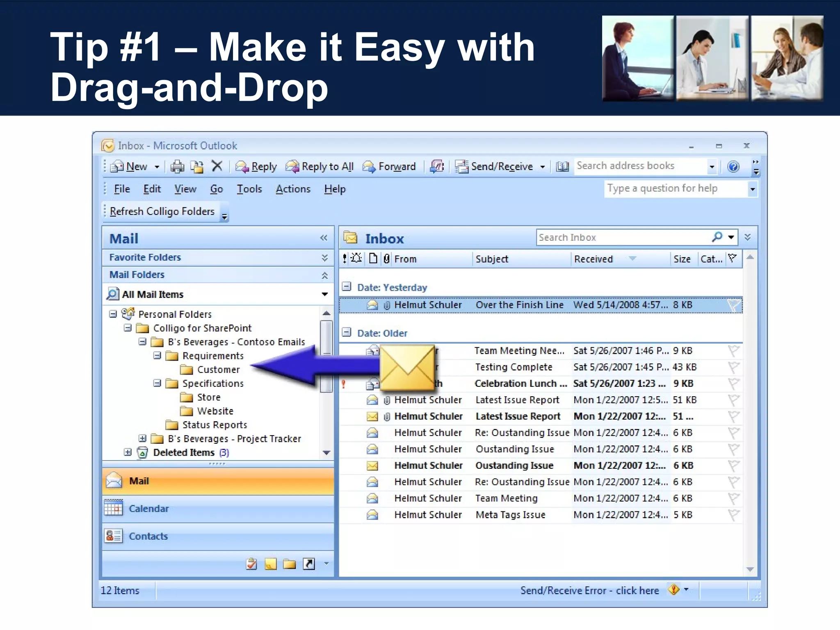
Task: Select the Specifications folder
Action: point(213,383)
